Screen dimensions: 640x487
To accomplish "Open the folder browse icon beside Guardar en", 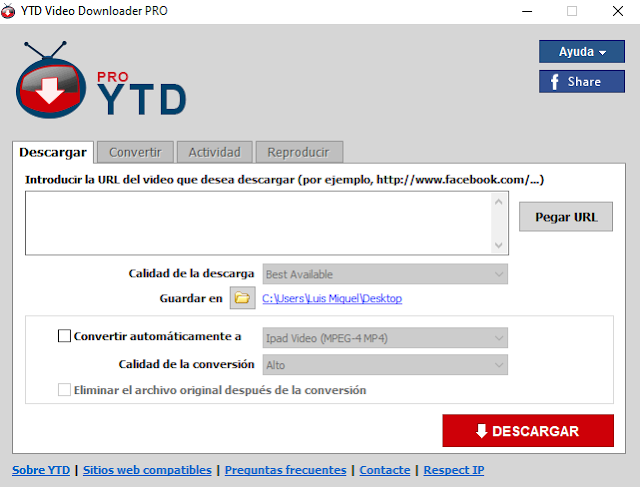I will (x=242, y=298).
